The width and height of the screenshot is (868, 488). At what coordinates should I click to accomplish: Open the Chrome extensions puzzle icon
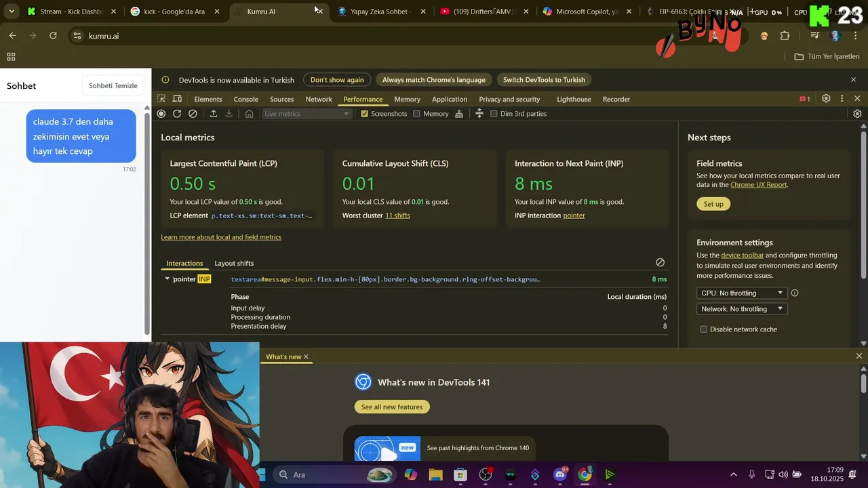click(785, 36)
